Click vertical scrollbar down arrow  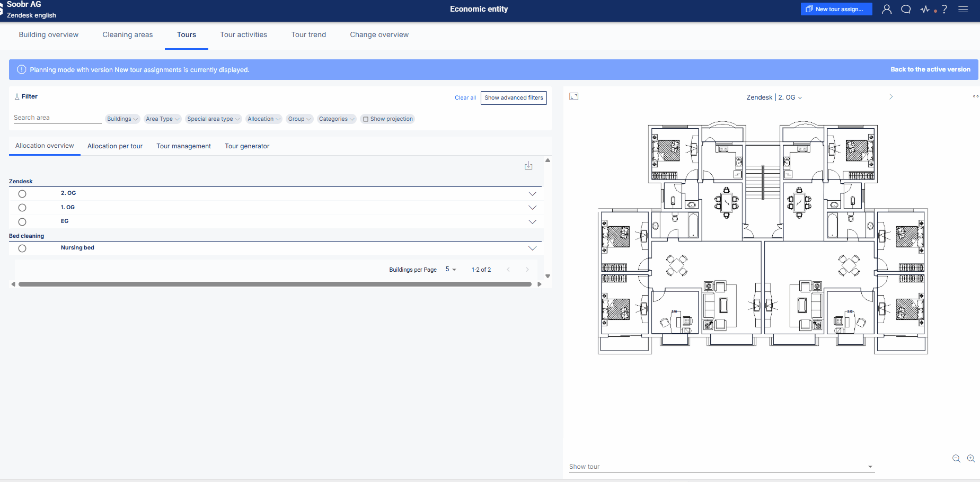click(x=548, y=276)
